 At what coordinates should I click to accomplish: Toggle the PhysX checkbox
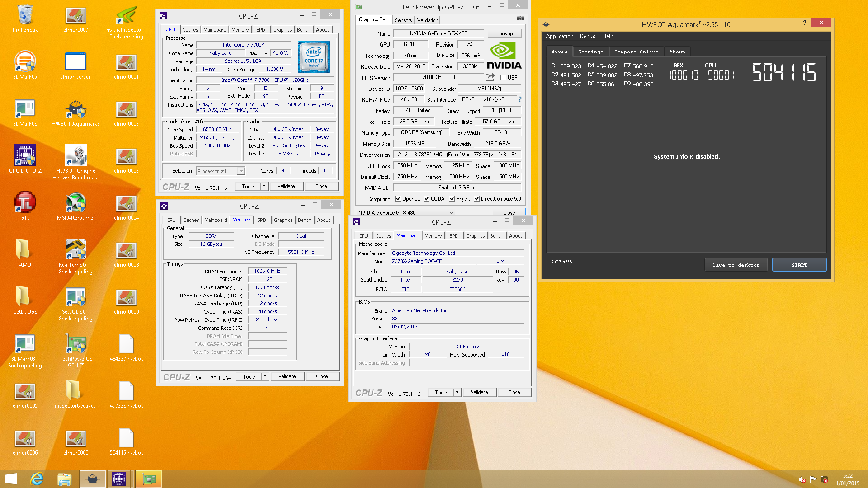pos(452,199)
